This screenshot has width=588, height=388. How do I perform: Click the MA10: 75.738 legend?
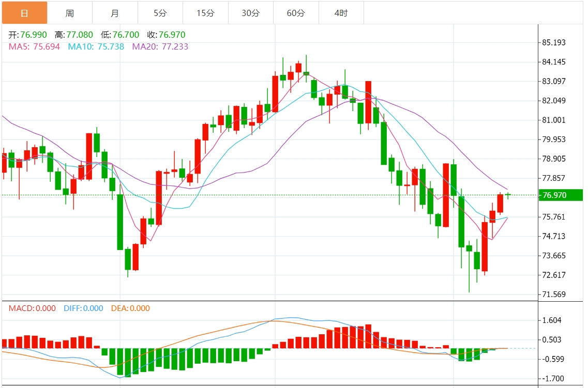click(x=96, y=47)
